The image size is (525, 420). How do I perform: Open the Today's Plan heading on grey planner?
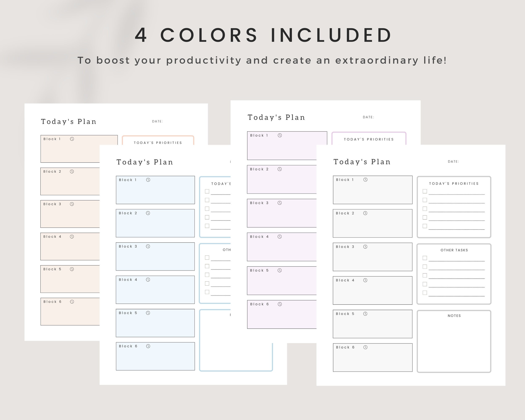362,161
